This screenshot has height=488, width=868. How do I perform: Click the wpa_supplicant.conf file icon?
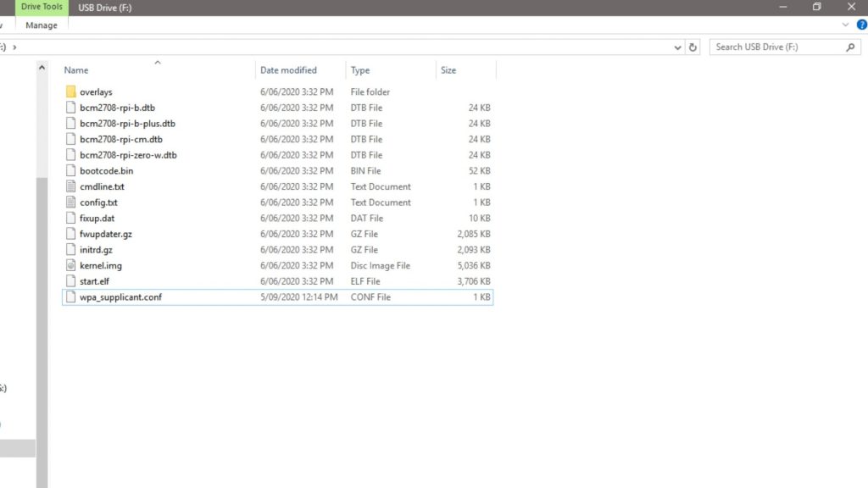[x=71, y=297]
